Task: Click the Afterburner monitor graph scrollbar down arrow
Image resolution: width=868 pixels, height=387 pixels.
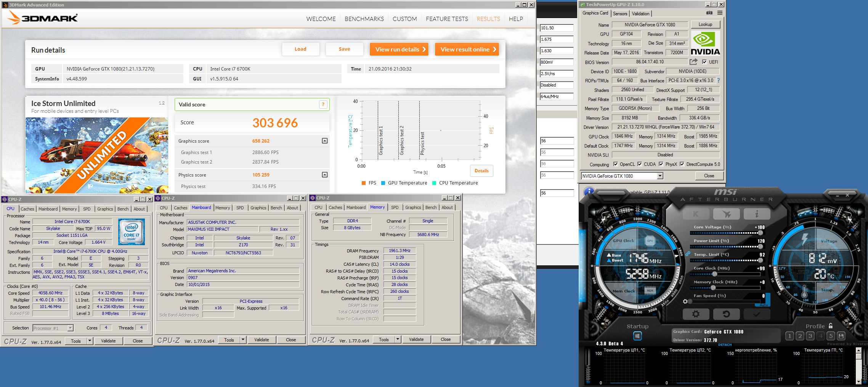Action: [858, 381]
